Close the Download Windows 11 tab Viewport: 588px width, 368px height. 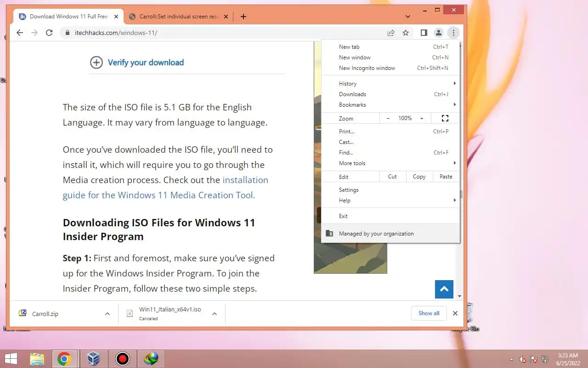[x=116, y=17]
